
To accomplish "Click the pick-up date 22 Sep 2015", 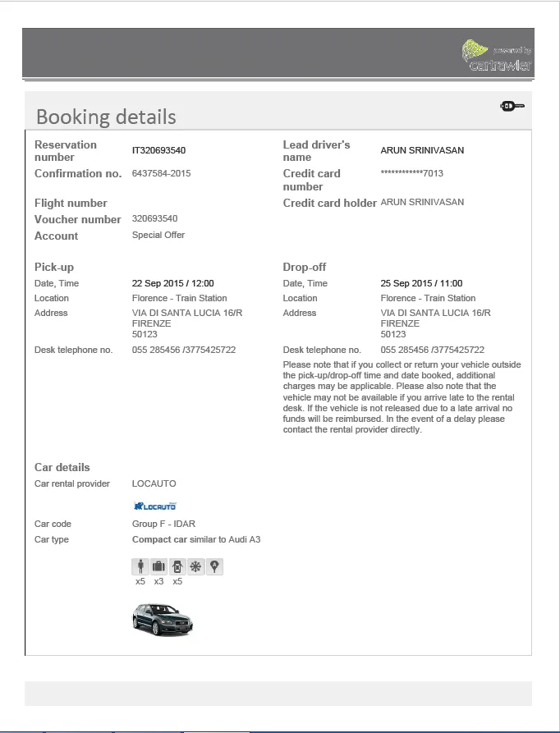I will [158, 283].
